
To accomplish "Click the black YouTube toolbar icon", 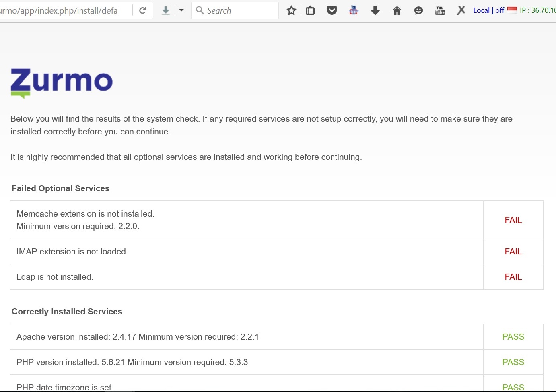I will pos(440,10).
